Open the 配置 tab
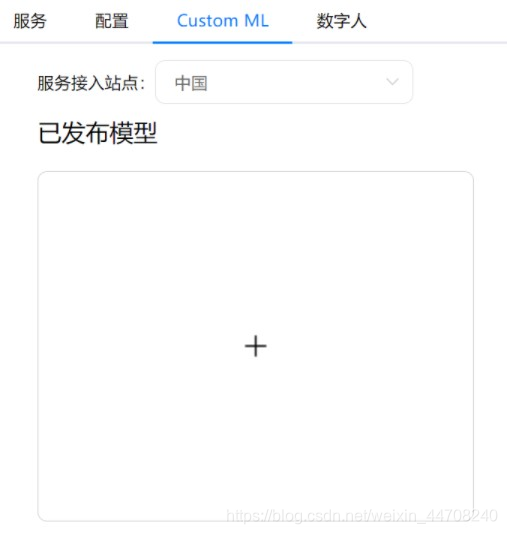Image resolution: width=507 pixels, height=534 pixels. [x=112, y=21]
